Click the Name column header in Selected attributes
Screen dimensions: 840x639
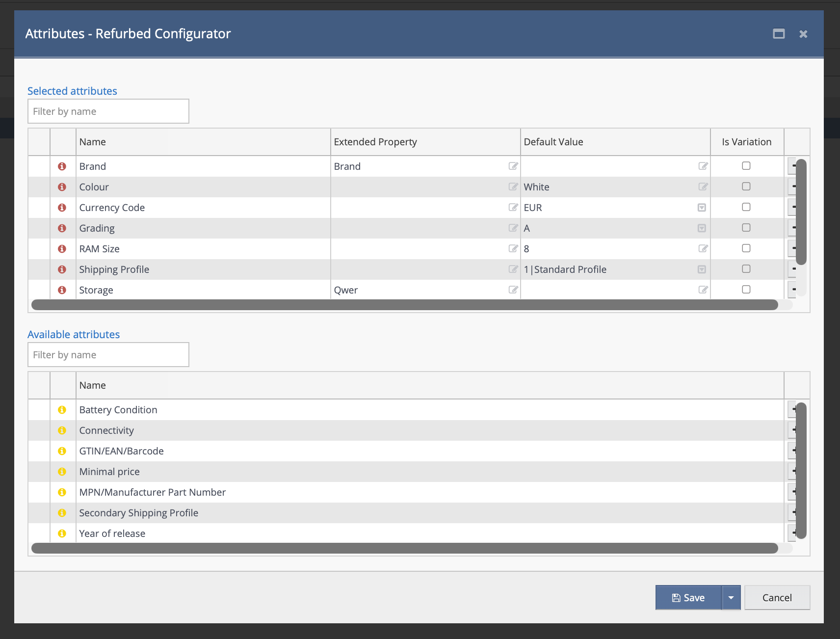point(203,142)
